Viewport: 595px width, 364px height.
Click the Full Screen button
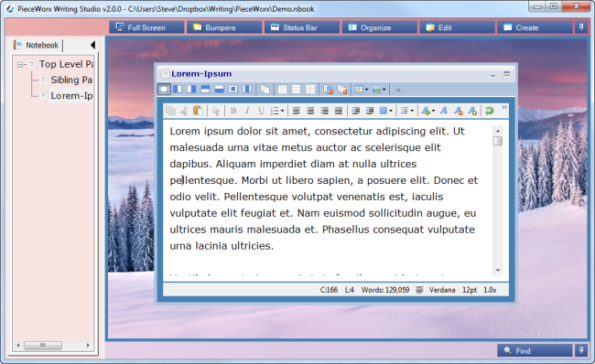tap(146, 27)
